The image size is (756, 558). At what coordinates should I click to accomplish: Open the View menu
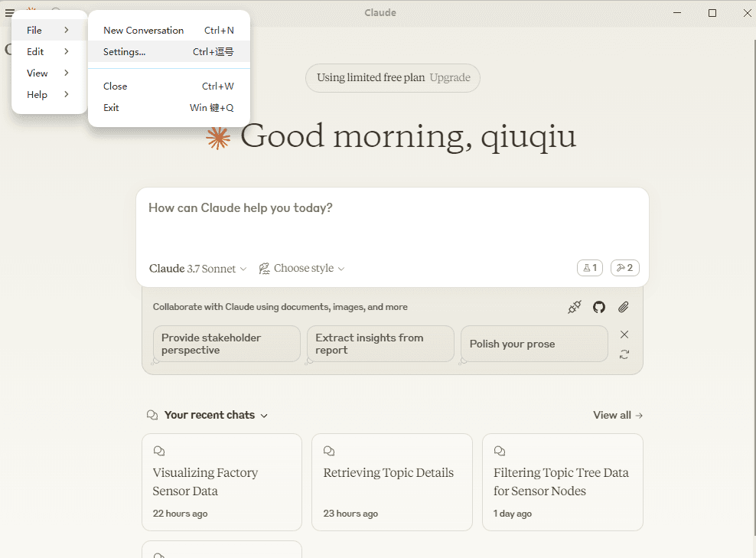[x=49, y=73]
